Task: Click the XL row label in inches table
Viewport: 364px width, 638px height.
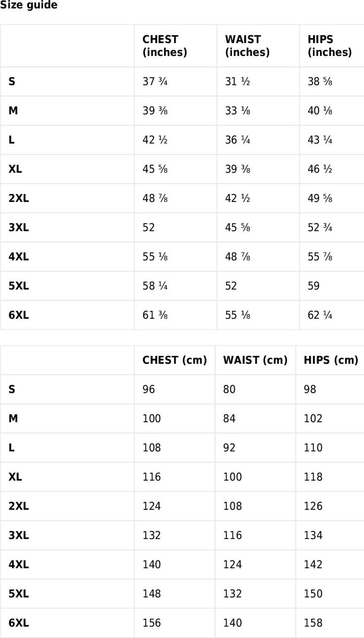Action: point(15,169)
